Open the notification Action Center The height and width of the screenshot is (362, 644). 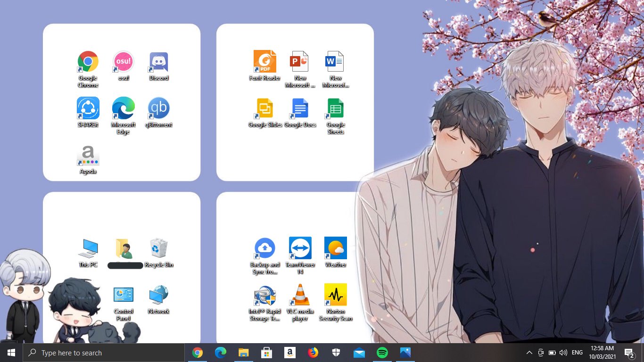[629, 353]
